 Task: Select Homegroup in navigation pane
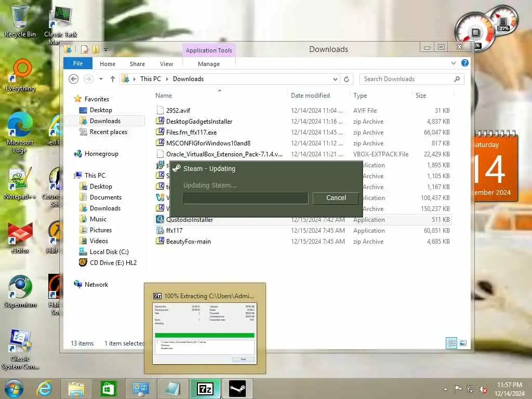click(101, 154)
